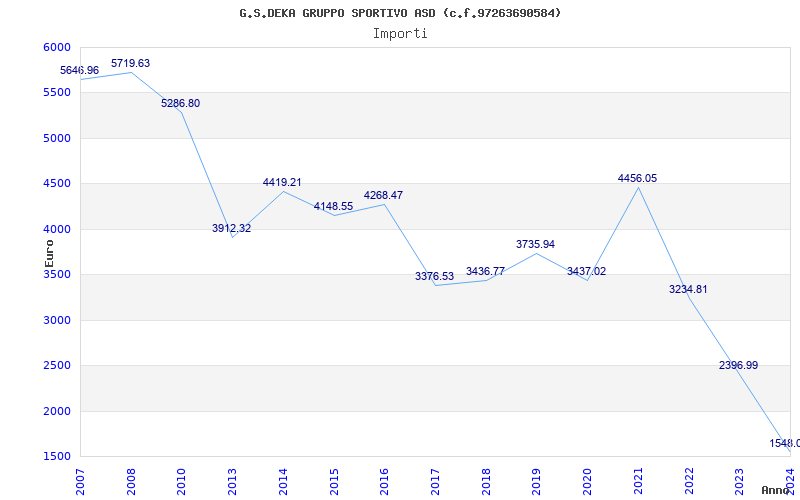This screenshot has width=800, height=500.
Task: Click the 5000 y-axis tick label
Action: click(57, 138)
